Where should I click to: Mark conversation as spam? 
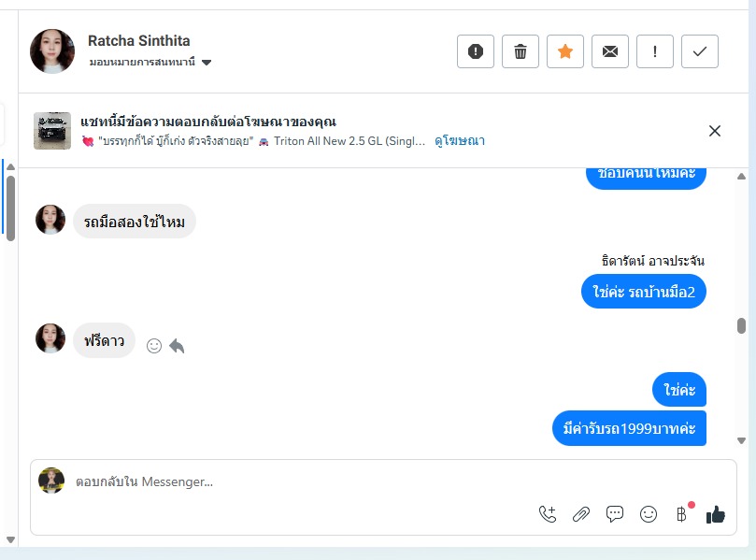[x=476, y=51]
